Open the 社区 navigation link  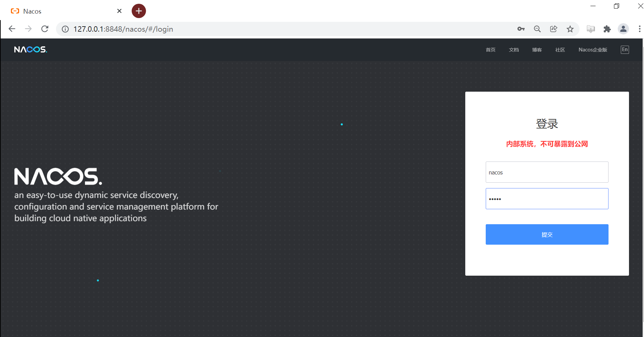[x=560, y=50]
